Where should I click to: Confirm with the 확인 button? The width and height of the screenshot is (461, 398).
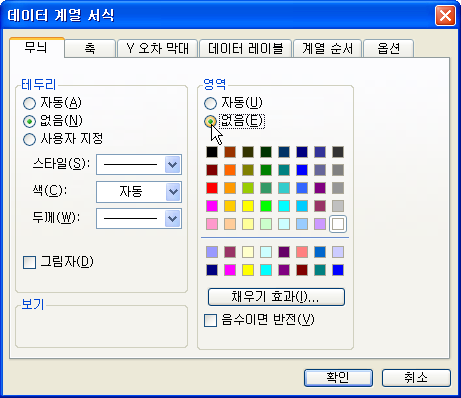[338, 378]
